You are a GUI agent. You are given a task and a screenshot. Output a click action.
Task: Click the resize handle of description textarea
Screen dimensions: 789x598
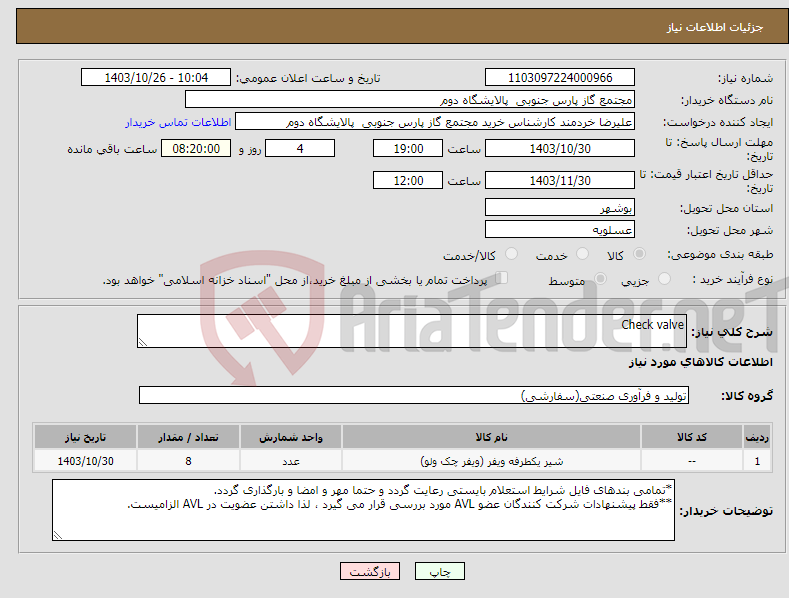point(143,342)
